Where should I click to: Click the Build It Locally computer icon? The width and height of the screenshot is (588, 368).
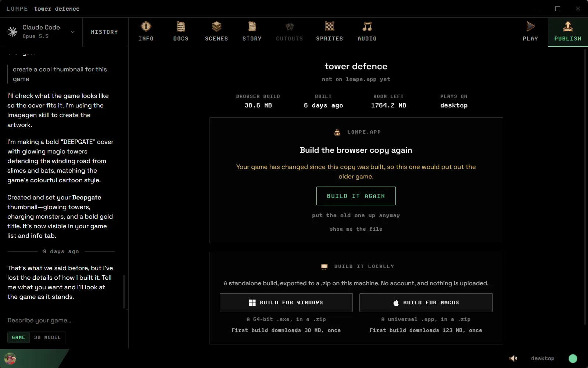[x=324, y=266]
